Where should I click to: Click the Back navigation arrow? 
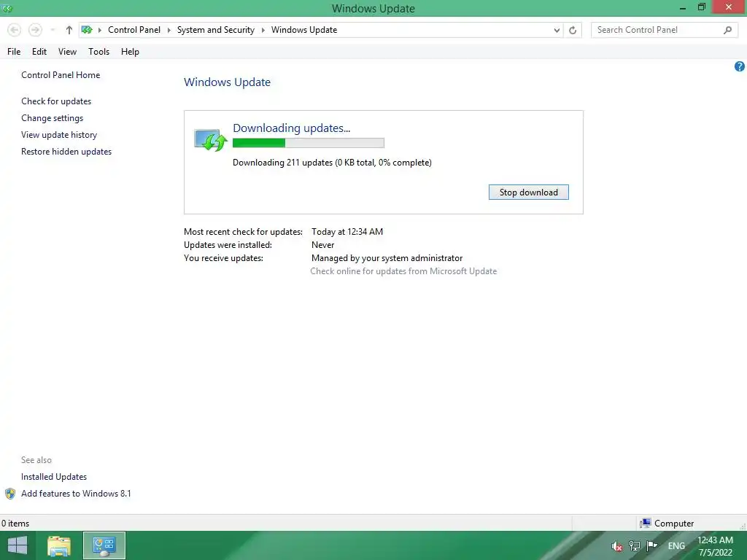(15, 30)
